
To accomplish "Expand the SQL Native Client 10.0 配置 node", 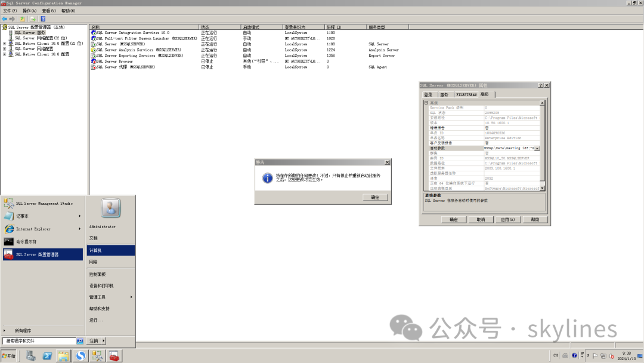I will pos(5,54).
